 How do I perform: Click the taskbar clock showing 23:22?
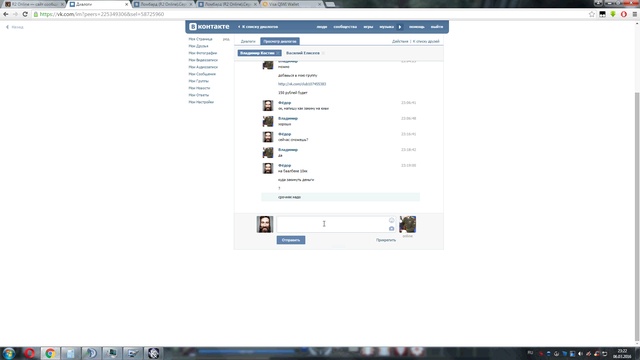click(622, 353)
